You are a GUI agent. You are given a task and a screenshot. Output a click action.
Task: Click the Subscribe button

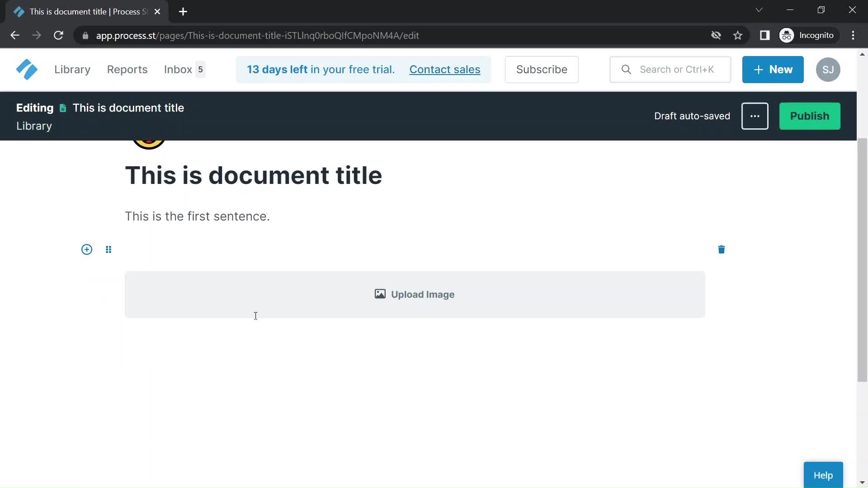(x=541, y=69)
